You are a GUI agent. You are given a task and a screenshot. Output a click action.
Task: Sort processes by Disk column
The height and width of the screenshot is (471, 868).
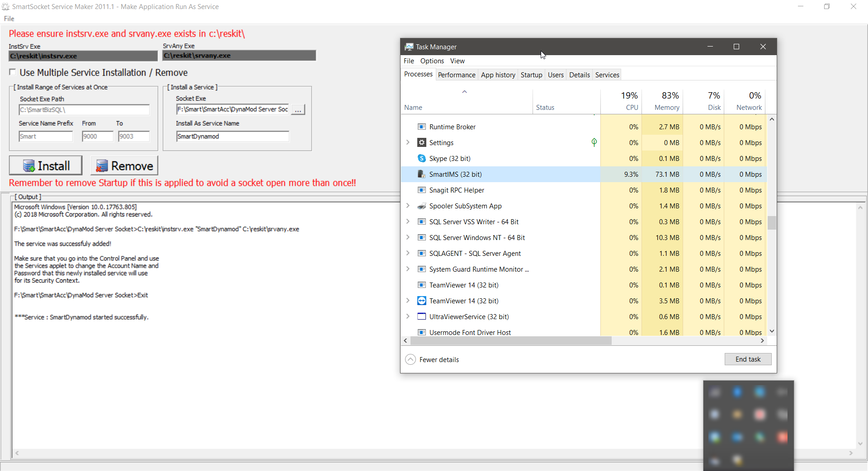click(x=703, y=101)
